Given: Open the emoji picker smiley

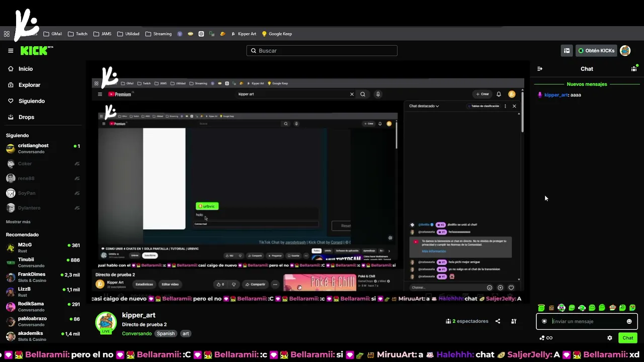Looking at the screenshot, I should pyautogui.click(x=629, y=321).
